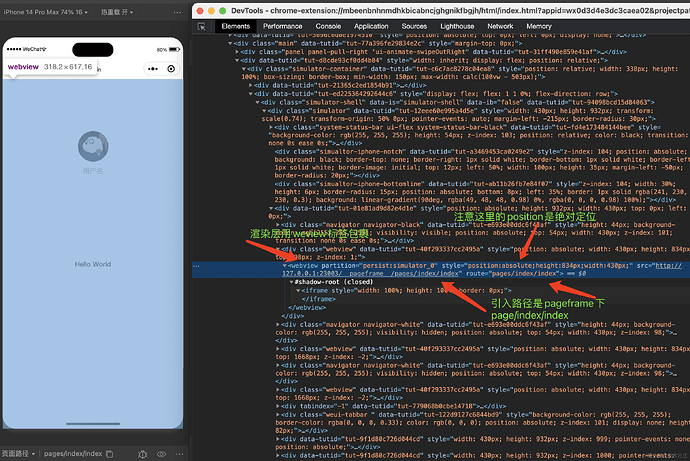
Task: Switch to the Performance tab
Action: click(283, 26)
